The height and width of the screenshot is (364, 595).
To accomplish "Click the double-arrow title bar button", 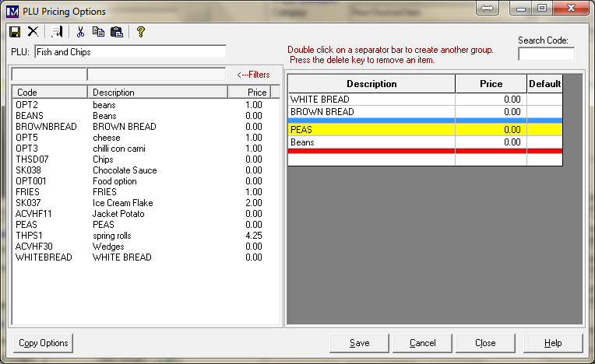I will (x=488, y=8).
